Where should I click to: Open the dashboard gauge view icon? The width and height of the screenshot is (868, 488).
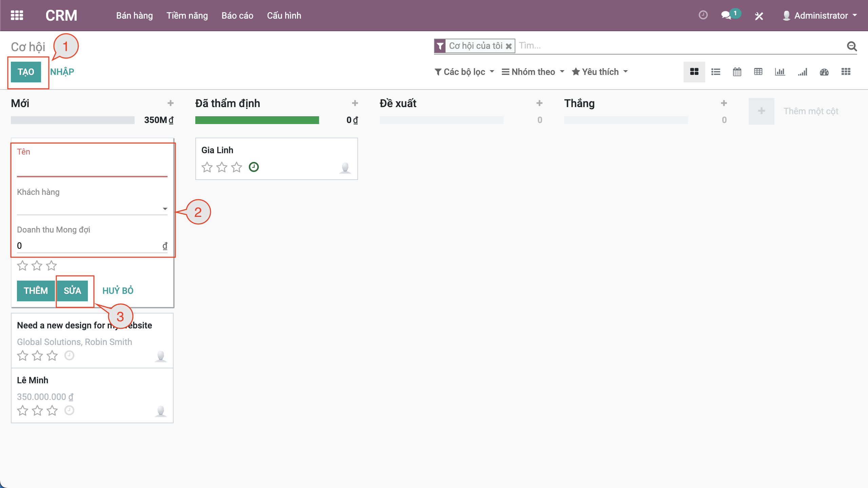pyautogui.click(x=824, y=72)
